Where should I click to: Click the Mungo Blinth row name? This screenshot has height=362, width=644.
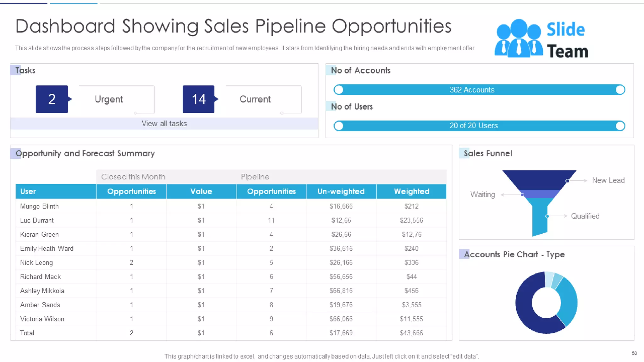[x=39, y=206]
